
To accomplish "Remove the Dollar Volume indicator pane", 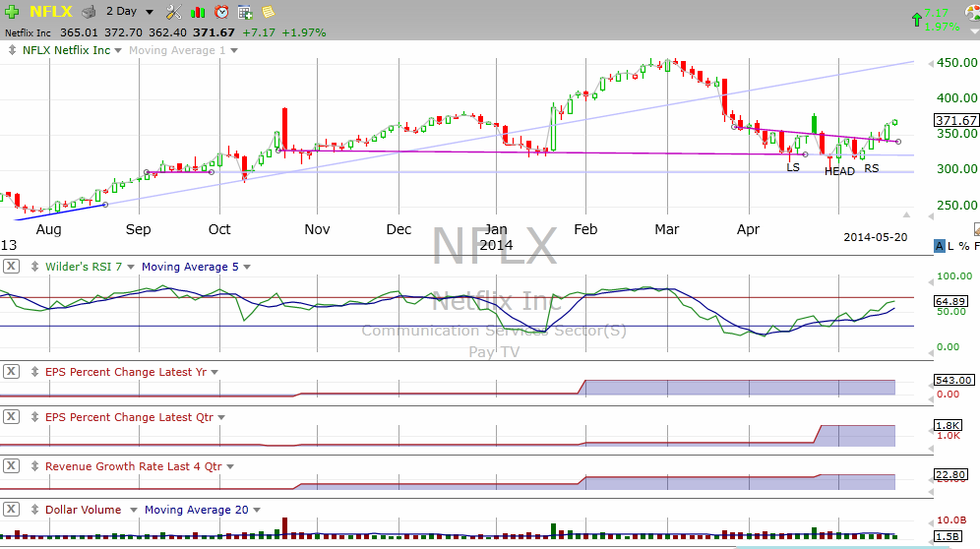I will pyautogui.click(x=11, y=510).
